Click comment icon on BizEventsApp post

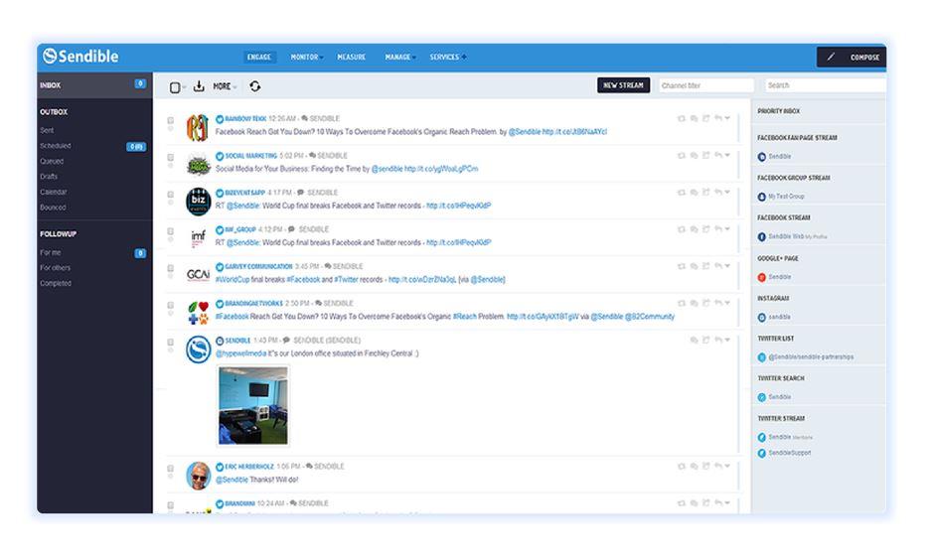click(694, 192)
